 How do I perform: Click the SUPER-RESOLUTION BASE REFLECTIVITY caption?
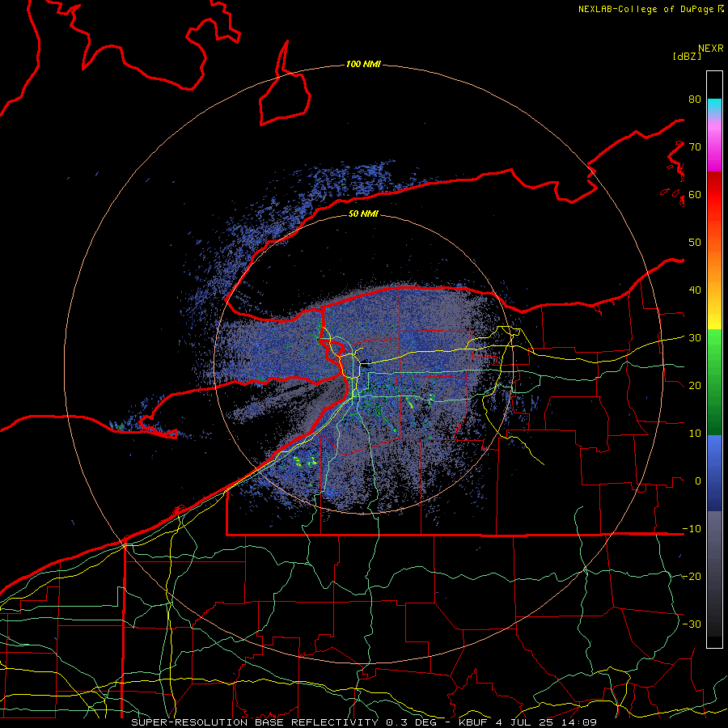coord(255,722)
